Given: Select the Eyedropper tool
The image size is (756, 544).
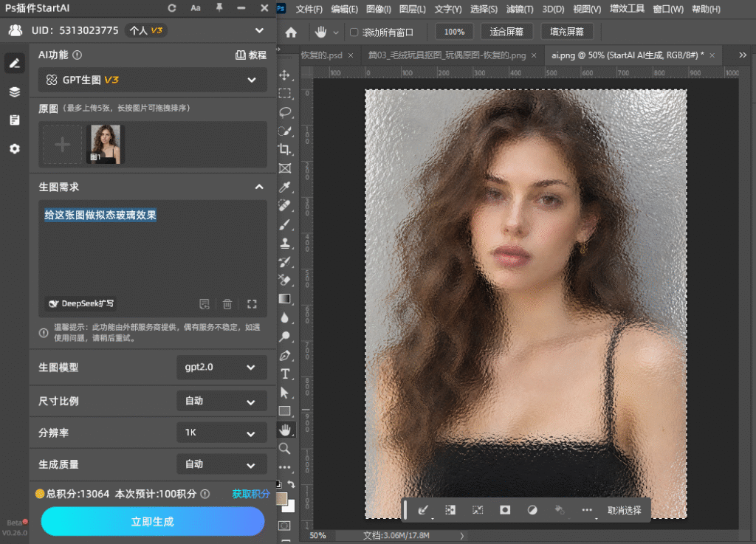Looking at the screenshot, I should [284, 187].
